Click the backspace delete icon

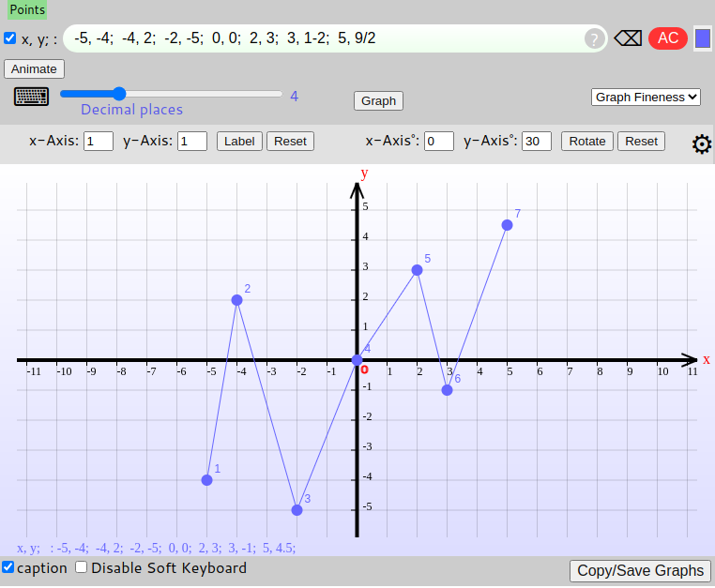628,38
